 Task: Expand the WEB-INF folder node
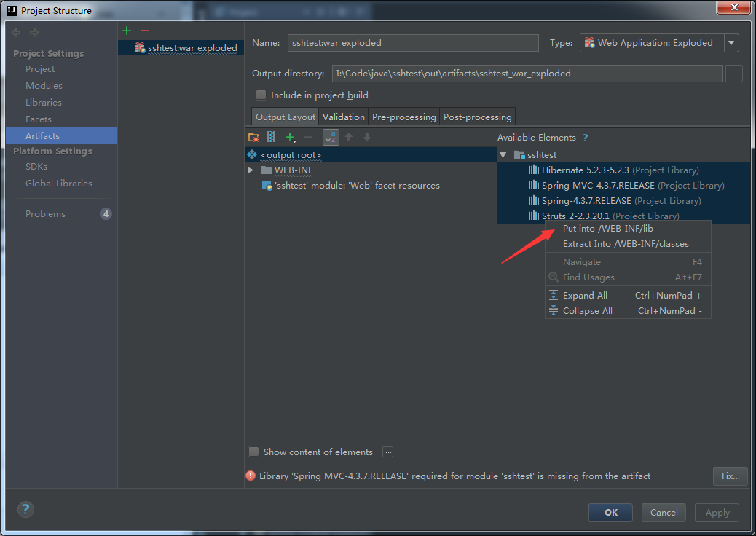pyautogui.click(x=251, y=170)
